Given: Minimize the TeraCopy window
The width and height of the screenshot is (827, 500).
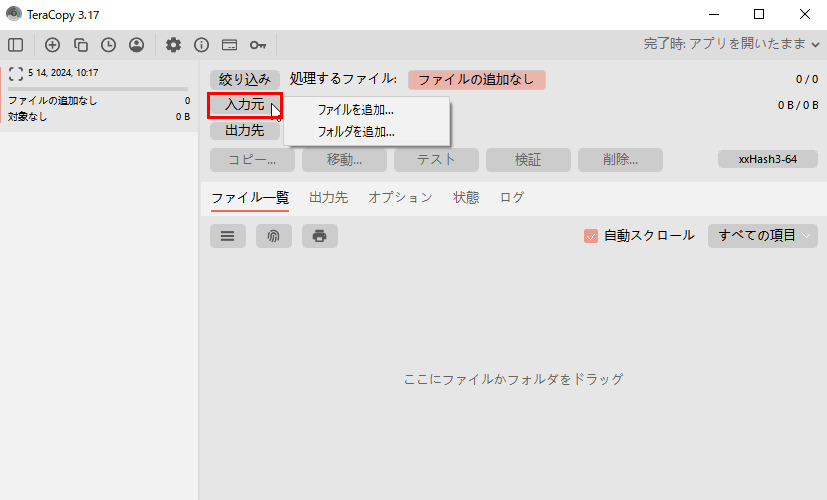Looking at the screenshot, I should pos(714,14).
